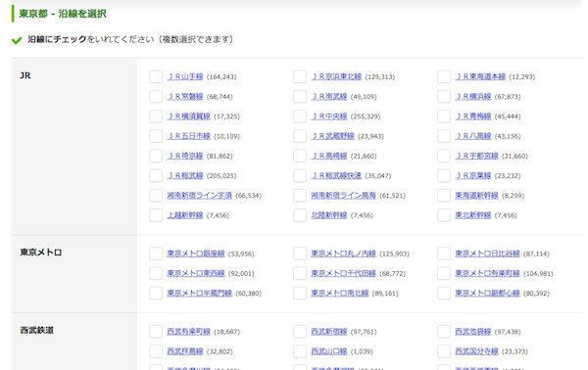Image resolution: width=588 pixels, height=370 pixels.
Task: Tick the JR青梅線 checkbox
Action: click(444, 116)
